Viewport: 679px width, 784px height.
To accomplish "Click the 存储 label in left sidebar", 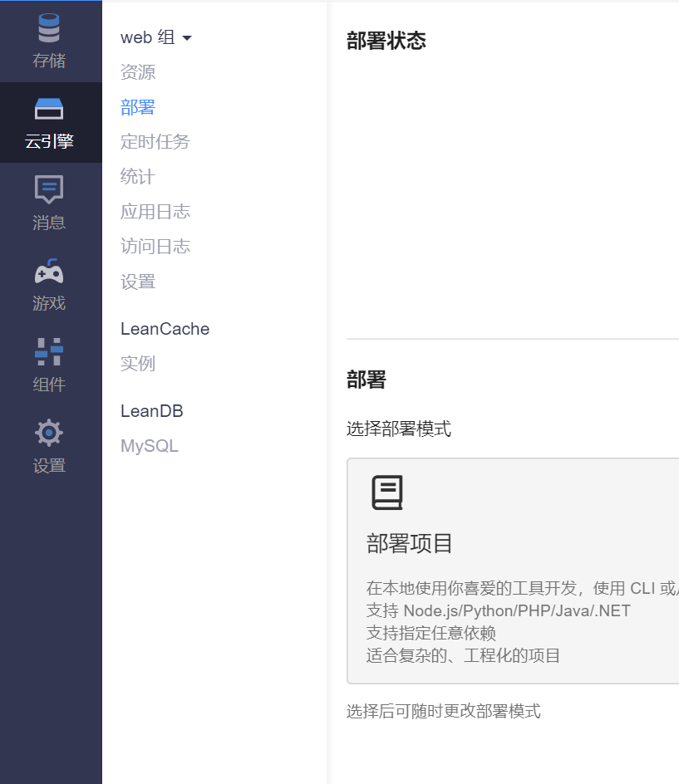I will point(49,61).
